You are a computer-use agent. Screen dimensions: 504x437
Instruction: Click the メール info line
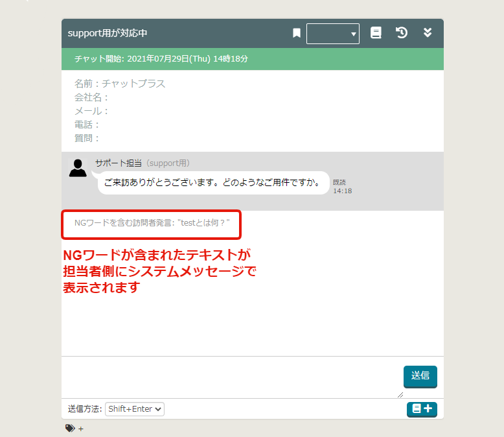click(91, 111)
